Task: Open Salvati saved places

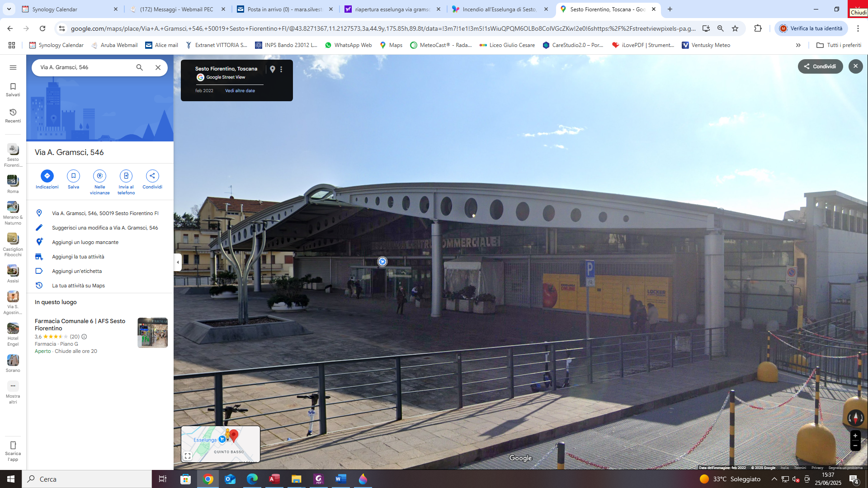Action: click(x=13, y=89)
